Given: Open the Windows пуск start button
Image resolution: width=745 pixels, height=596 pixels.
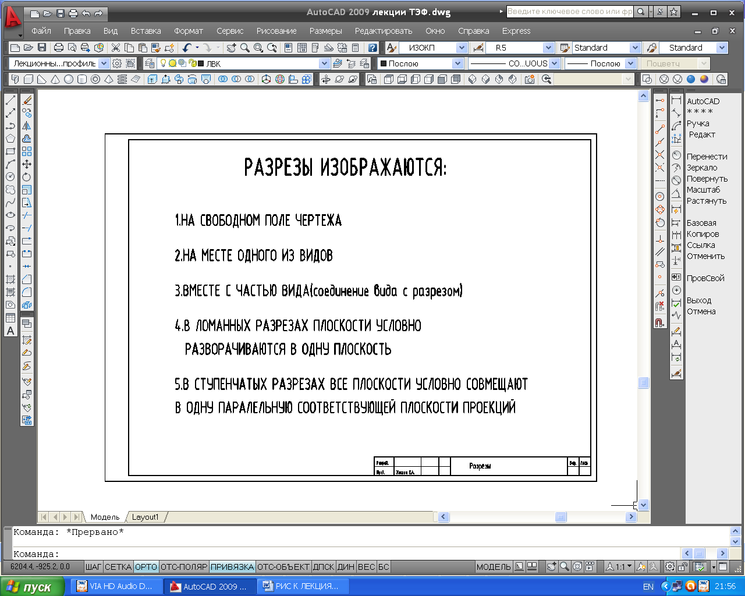Looking at the screenshot, I should click(x=32, y=587).
